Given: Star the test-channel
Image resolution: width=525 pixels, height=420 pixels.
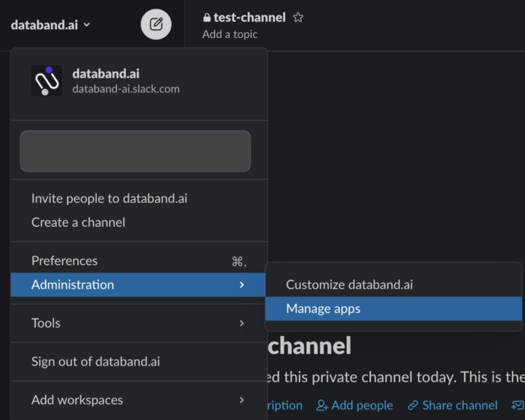Looking at the screenshot, I should point(298,17).
